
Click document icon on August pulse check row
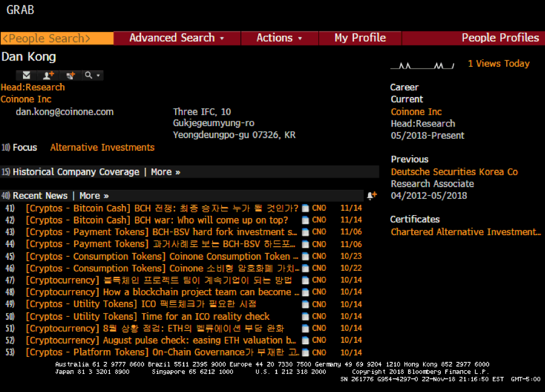click(306, 341)
